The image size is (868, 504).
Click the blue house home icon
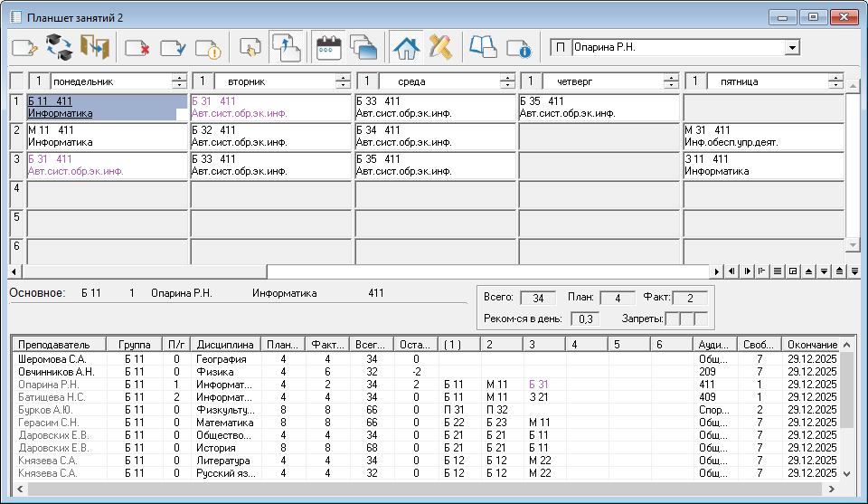tap(407, 48)
